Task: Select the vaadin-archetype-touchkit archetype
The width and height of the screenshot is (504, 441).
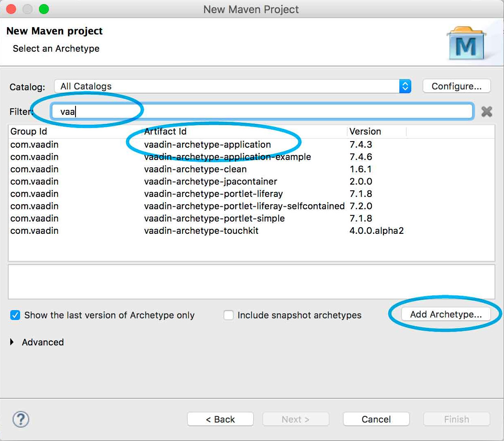Action: [251, 231]
